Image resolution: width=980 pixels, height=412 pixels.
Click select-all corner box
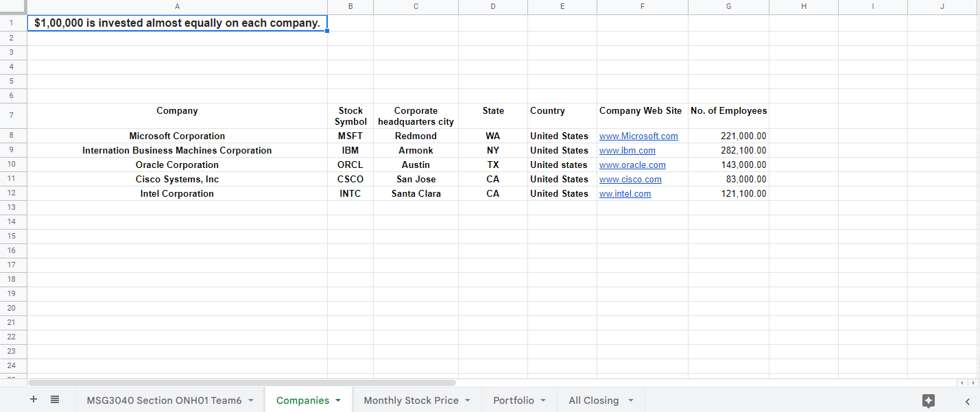click(13, 7)
